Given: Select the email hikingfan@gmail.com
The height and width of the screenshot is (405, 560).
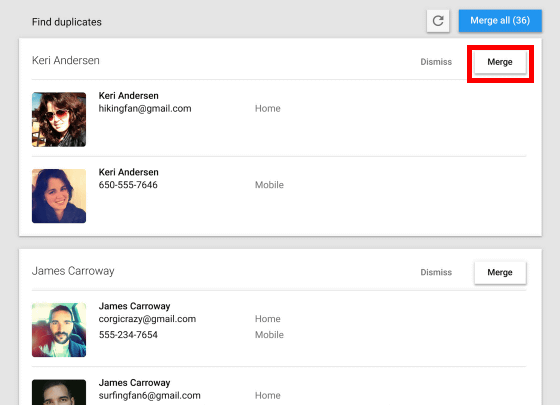Looking at the screenshot, I should point(145,109).
